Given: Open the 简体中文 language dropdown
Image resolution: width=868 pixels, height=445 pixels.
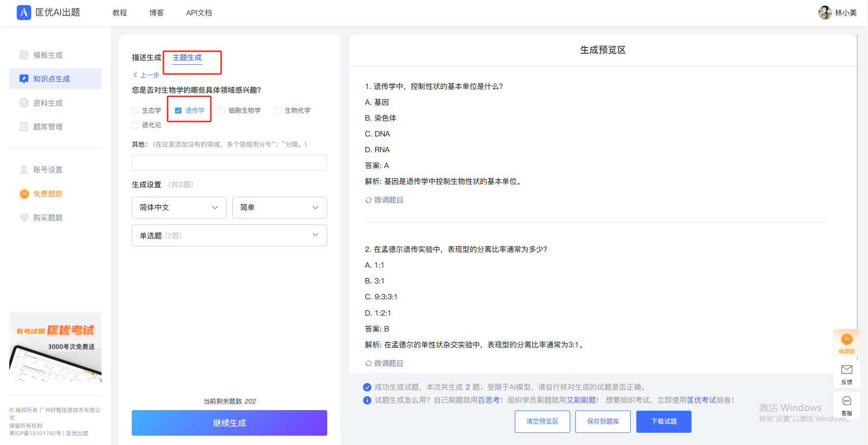Looking at the screenshot, I should pyautogui.click(x=179, y=208).
